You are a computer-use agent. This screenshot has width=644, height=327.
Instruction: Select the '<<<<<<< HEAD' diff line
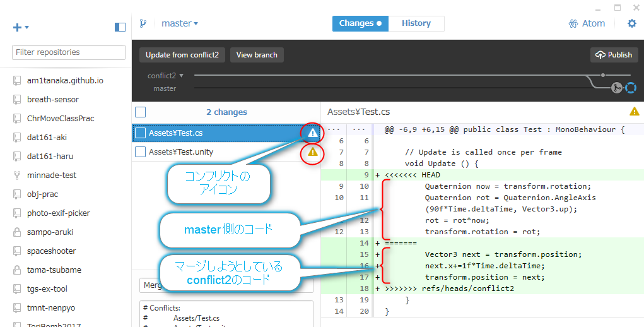pos(482,175)
